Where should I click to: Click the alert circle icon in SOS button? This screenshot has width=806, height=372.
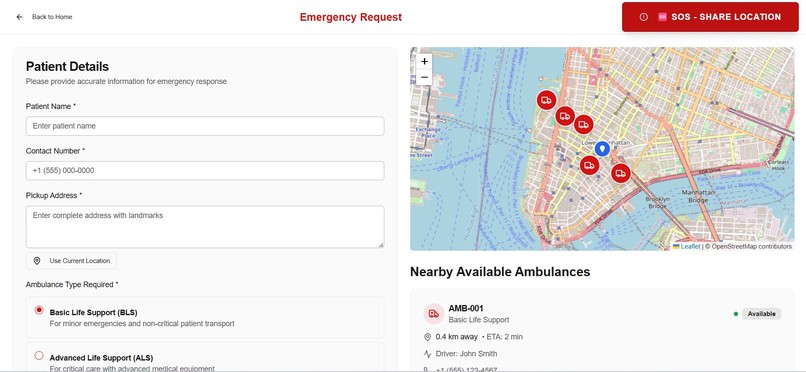pyautogui.click(x=644, y=17)
